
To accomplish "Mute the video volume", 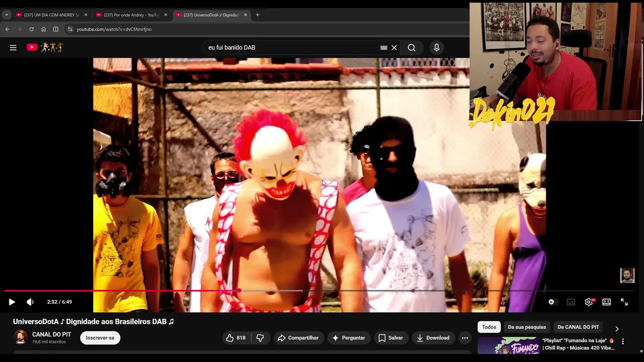I will 30,302.
